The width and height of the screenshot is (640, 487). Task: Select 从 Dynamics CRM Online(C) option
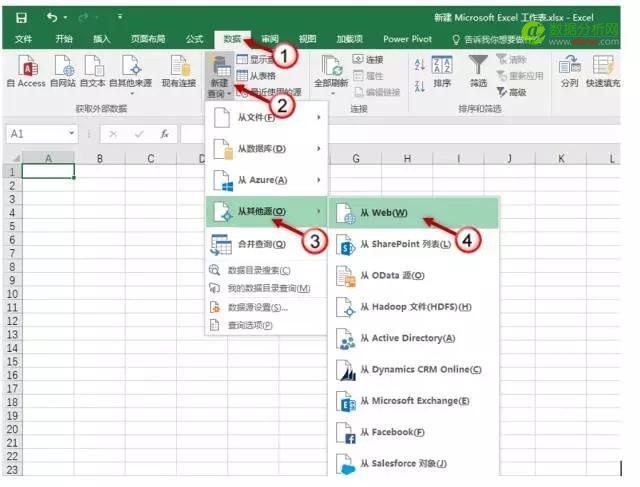tap(414, 369)
